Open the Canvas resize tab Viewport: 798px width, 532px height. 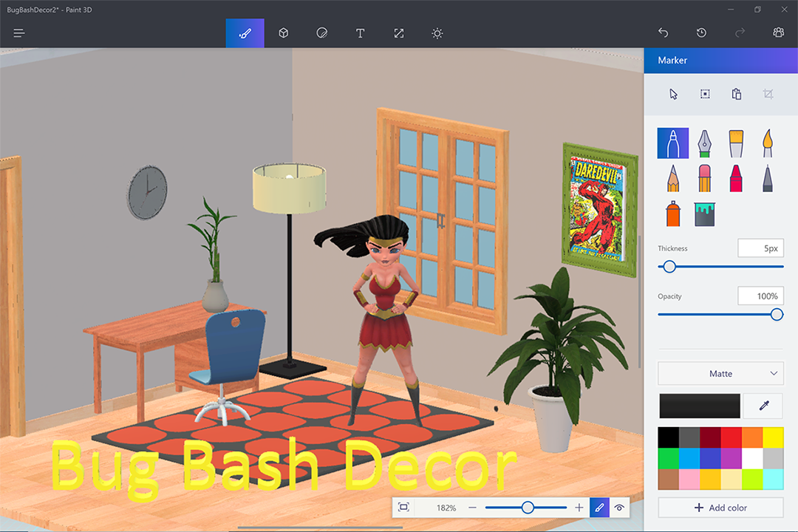[398, 33]
